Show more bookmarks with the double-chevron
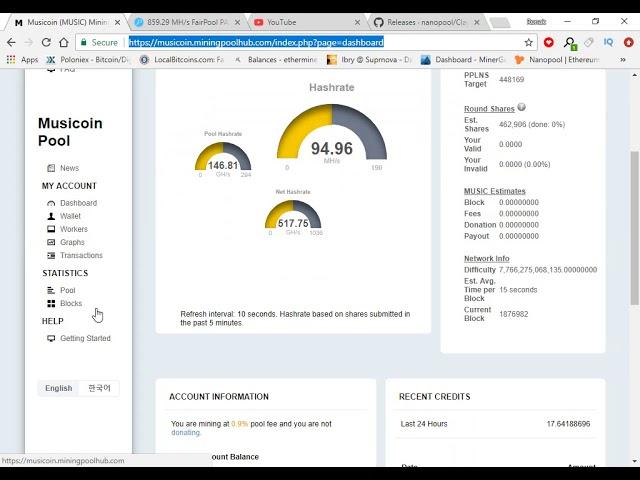 pos(623,60)
